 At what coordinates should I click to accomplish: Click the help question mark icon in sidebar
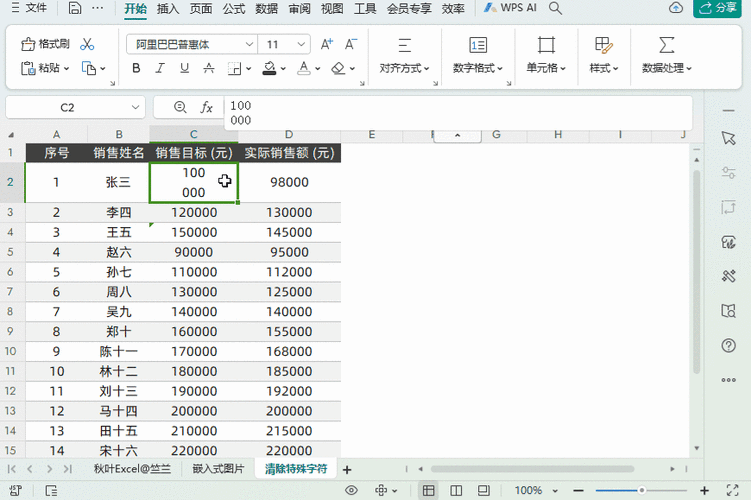click(728, 345)
